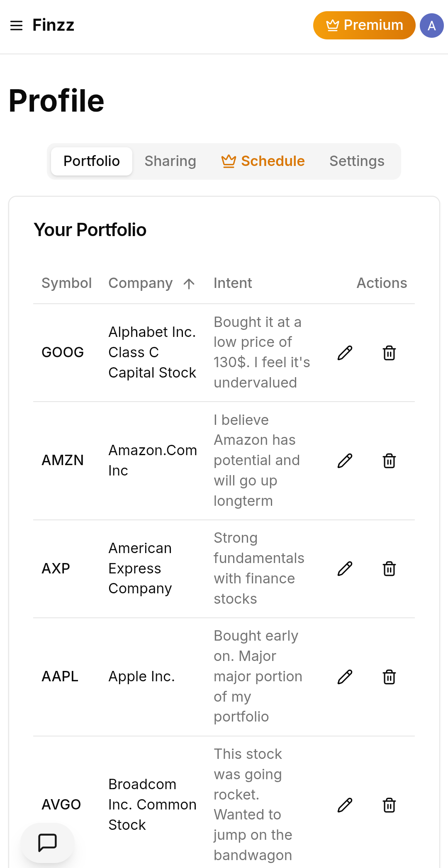Viewport: 448px width, 868px height.
Task: Delete the GOOG portfolio entry
Action: [389, 353]
